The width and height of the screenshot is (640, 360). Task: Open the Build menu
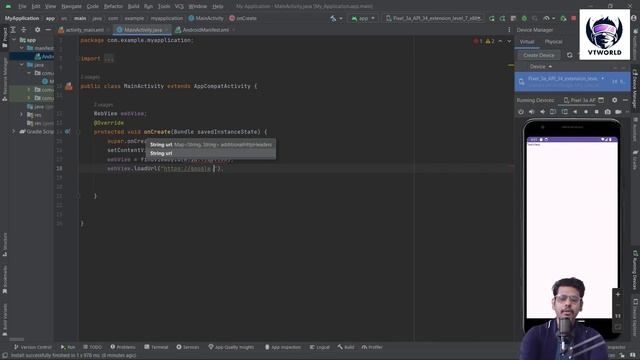[133, 7]
